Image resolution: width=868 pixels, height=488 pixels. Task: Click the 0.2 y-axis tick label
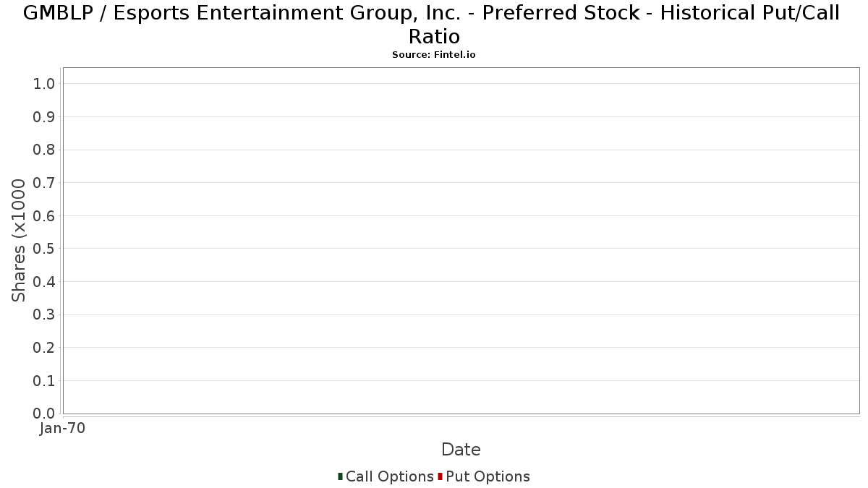pyautogui.click(x=44, y=348)
